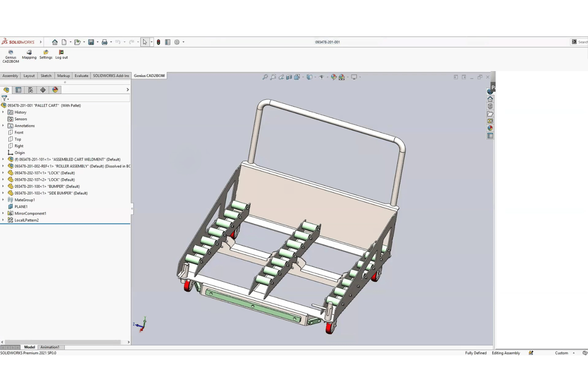
Task: Create a new document with the New icon
Action: pos(64,42)
